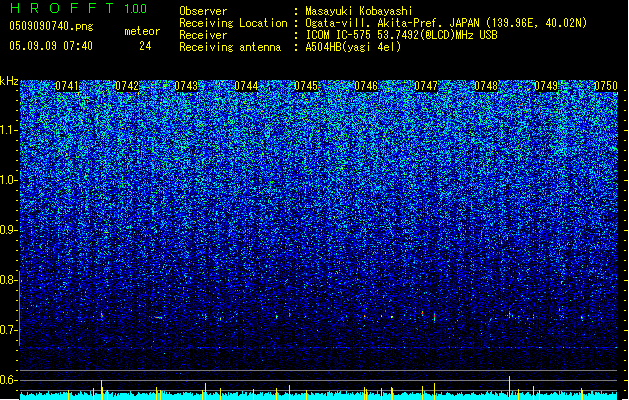Click the Observer label
Screen dimensions: 629x400
coord(203,11)
